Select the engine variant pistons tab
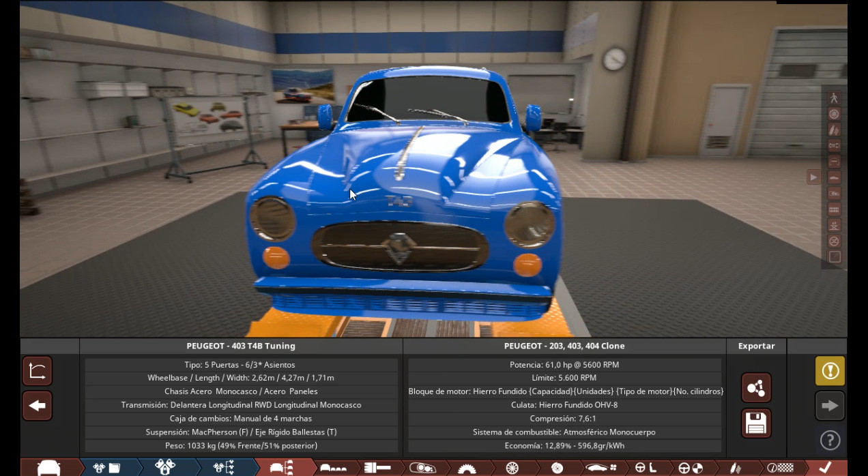 pyautogui.click(x=164, y=467)
